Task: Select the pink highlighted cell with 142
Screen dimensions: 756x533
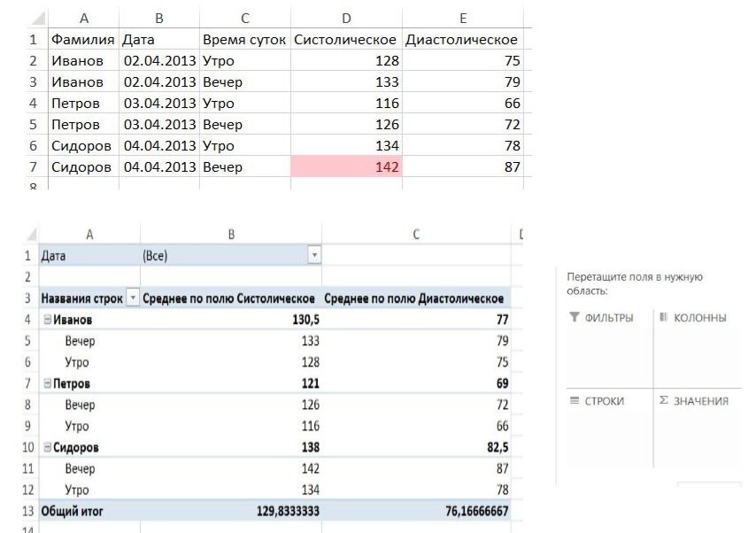Action: click(x=347, y=166)
